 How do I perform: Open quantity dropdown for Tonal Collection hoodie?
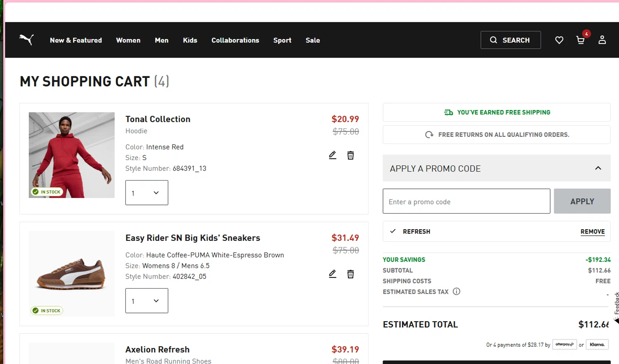pos(146,193)
